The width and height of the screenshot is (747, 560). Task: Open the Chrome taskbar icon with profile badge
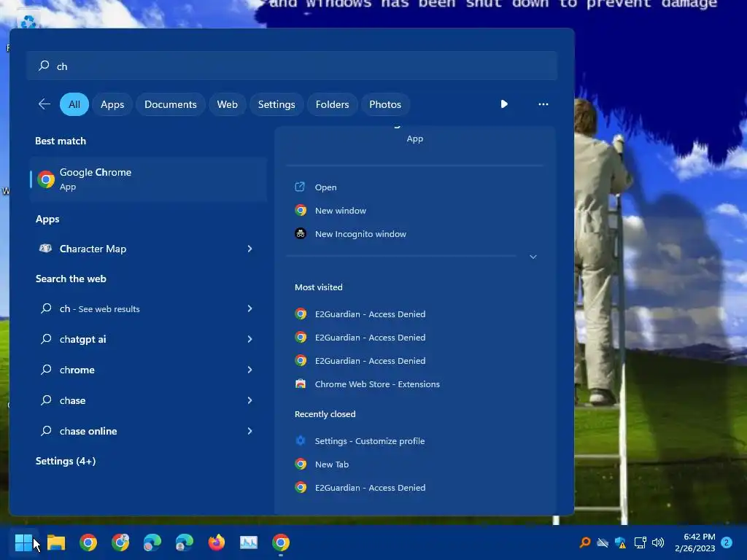pos(120,542)
